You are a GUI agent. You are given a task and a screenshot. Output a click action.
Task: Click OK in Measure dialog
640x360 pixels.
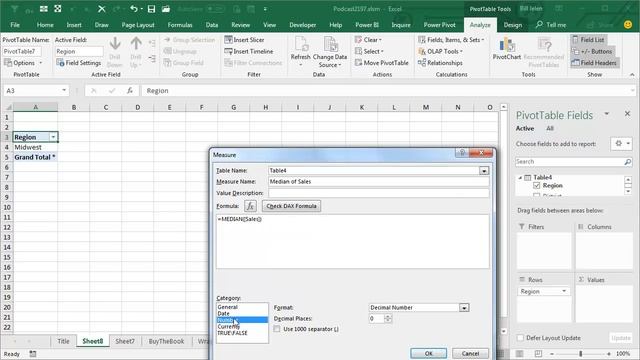coord(428,353)
